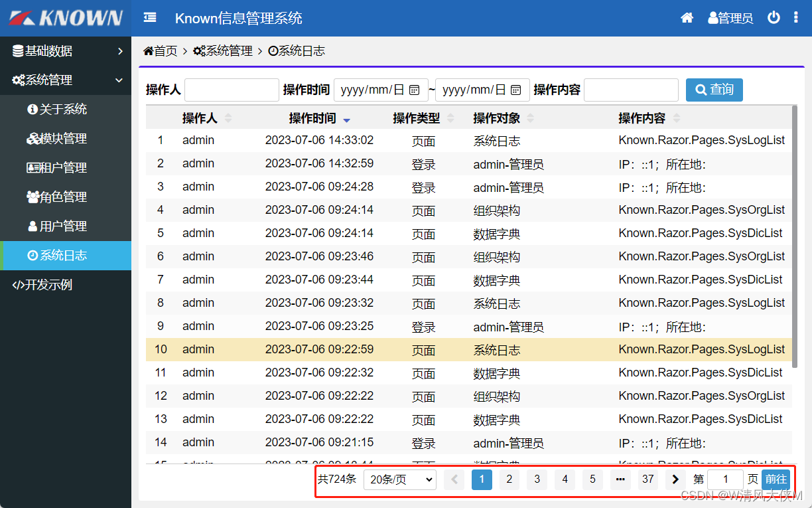
Task: Click 首页 breadcrumb link
Action: point(161,51)
